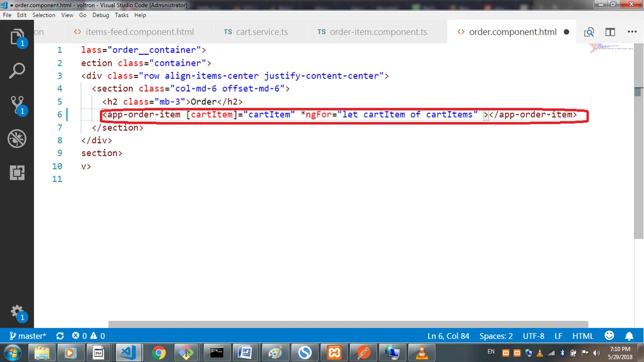The width and height of the screenshot is (644, 362).
Task: Open Debug menu
Action: [101, 15]
